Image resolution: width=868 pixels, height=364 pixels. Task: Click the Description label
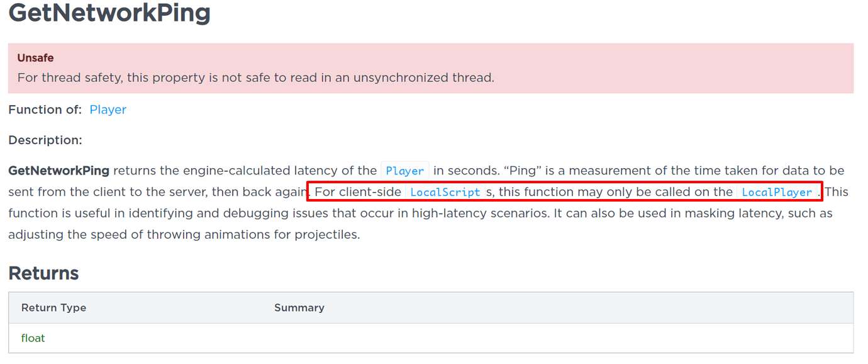coord(45,140)
